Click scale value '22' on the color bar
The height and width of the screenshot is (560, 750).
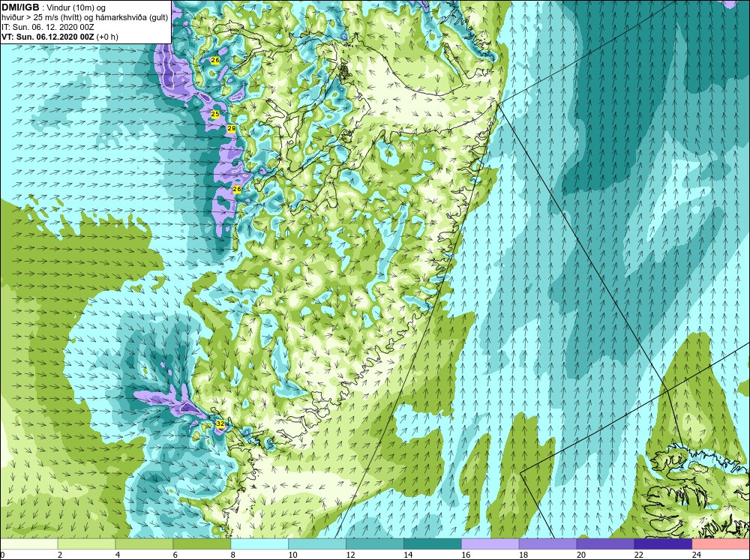click(638, 555)
